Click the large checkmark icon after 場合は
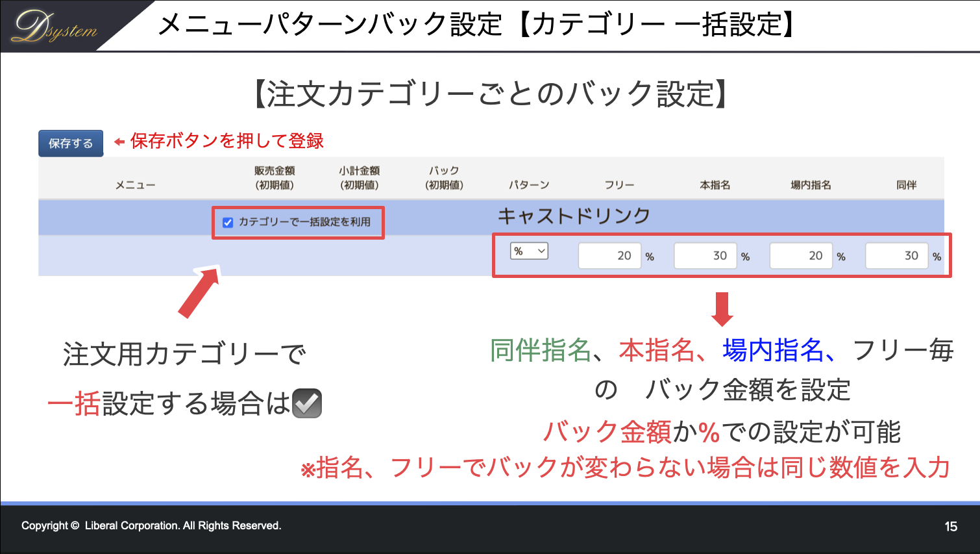 (x=307, y=403)
